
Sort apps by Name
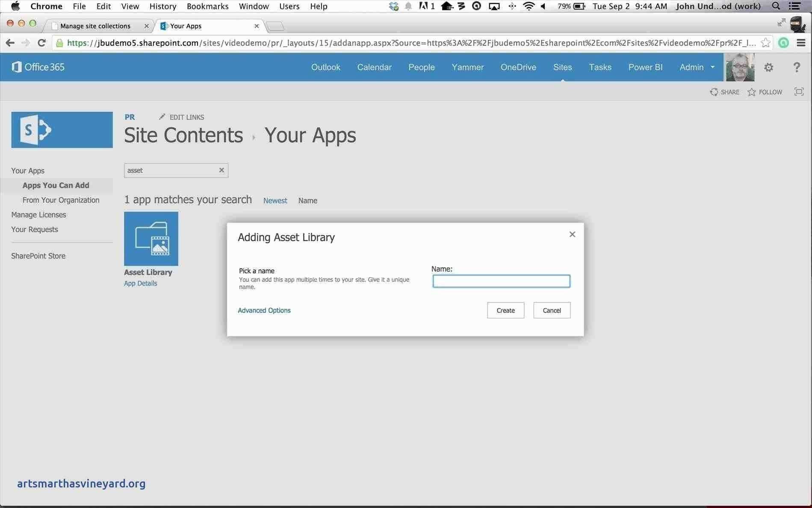click(x=307, y=201)
